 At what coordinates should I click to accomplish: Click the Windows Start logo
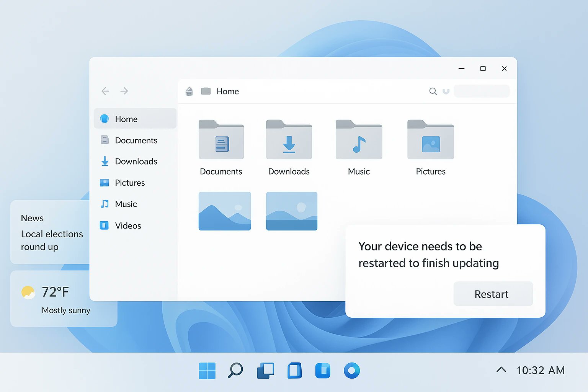(207, 371)
